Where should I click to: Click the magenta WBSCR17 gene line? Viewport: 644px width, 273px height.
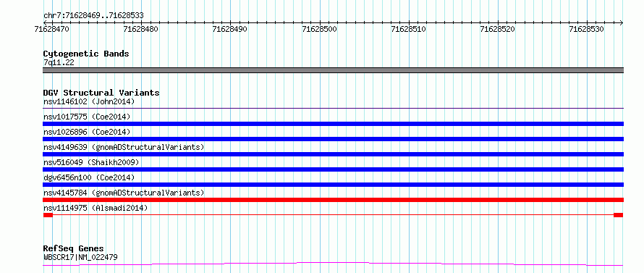click(333, 264)
